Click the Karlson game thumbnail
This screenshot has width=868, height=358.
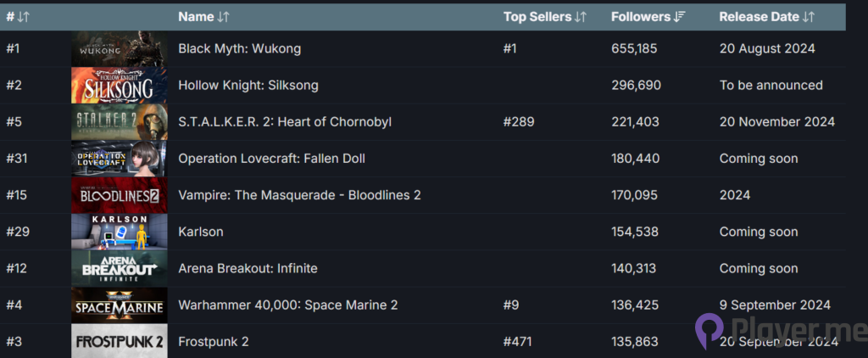(x=119, y=232)
